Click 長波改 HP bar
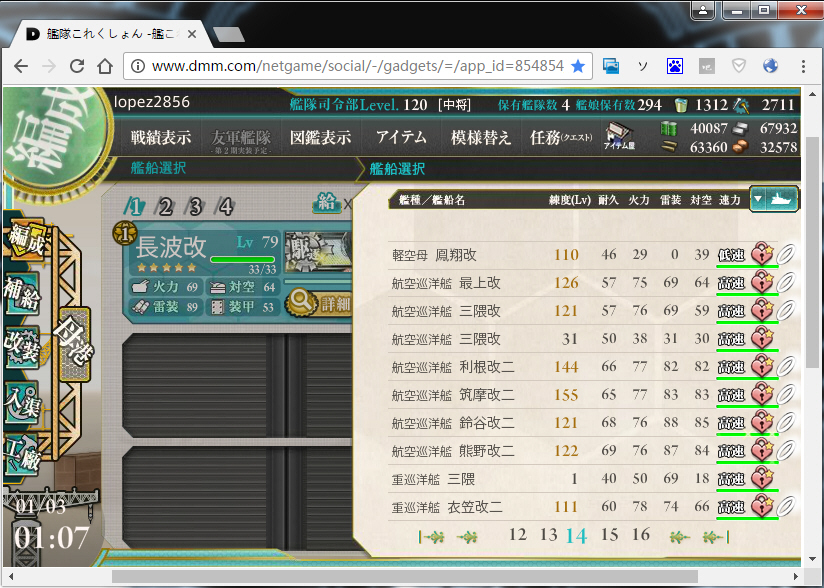Screen dimensions: 824x588 click(x=243, y=259)
